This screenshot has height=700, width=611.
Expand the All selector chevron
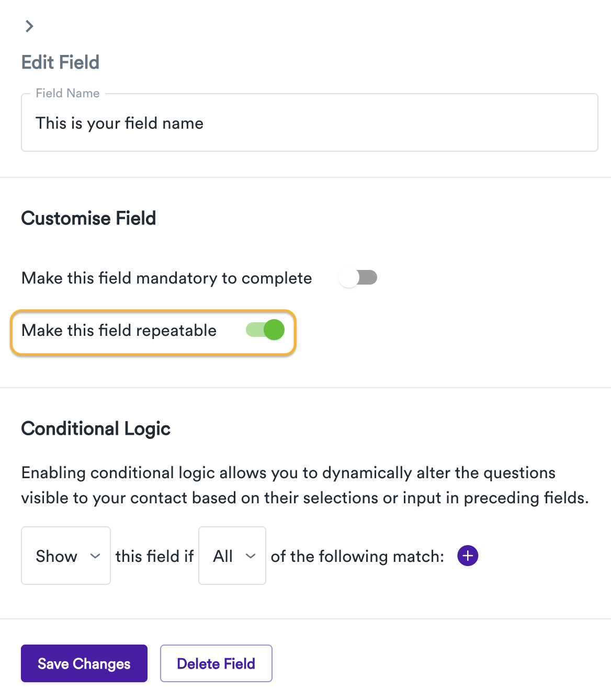251,556
